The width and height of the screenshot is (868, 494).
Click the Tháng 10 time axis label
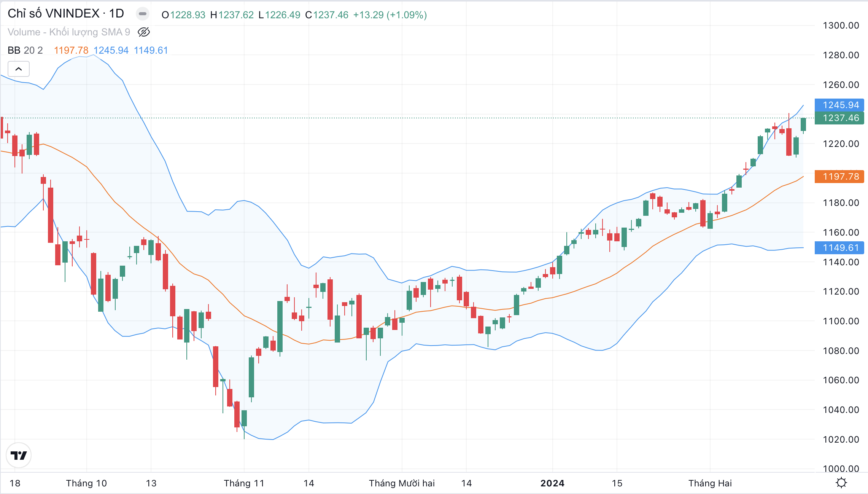coord(86,483)
